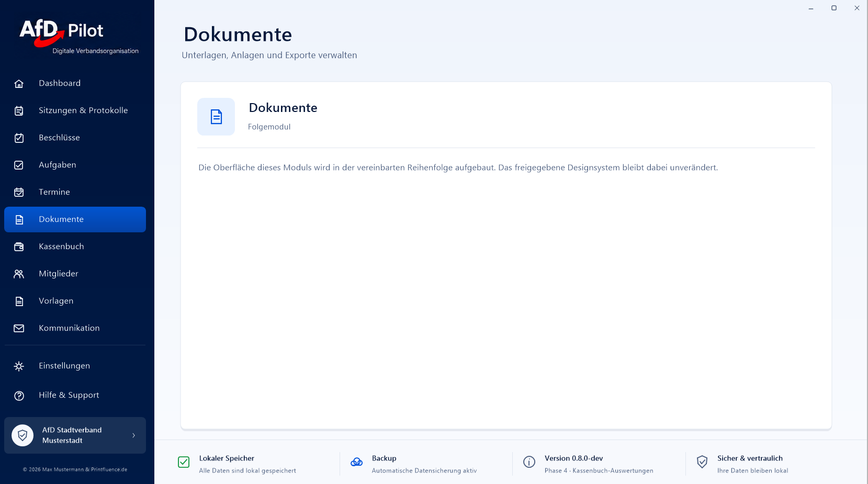The height and width of the screenshot is (484, 868).
Task: Click Alle Daten sind lokal gespeichert text
Action: [247, 471]
